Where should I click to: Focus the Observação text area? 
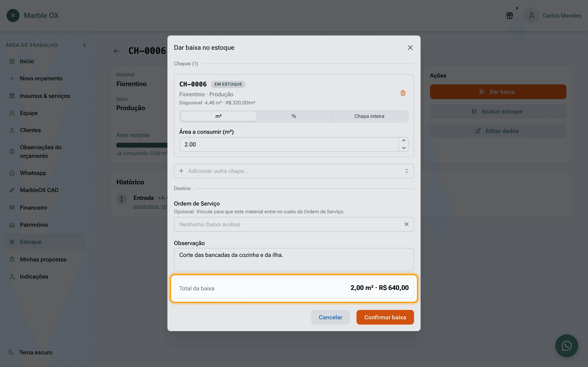[x=294, y=260]
